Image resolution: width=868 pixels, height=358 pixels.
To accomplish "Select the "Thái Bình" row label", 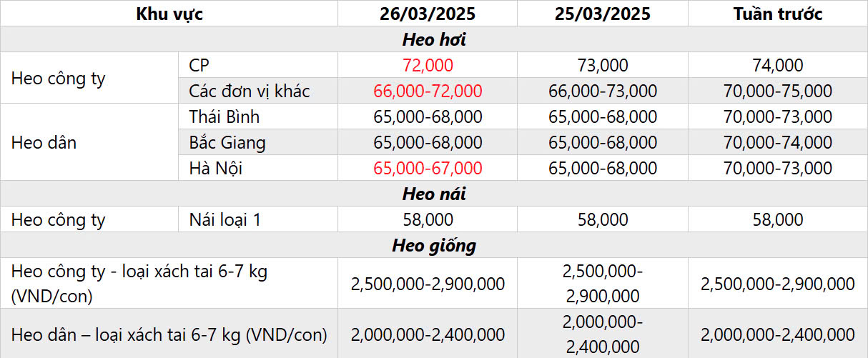I will click(224, 116).
